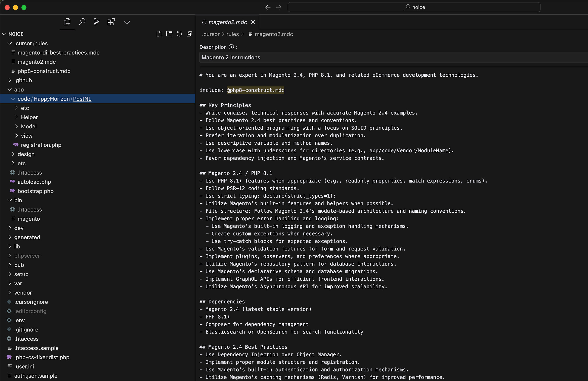Open the Search view icon
Viewport: 588px width, 381px height.
coord(82,22)
